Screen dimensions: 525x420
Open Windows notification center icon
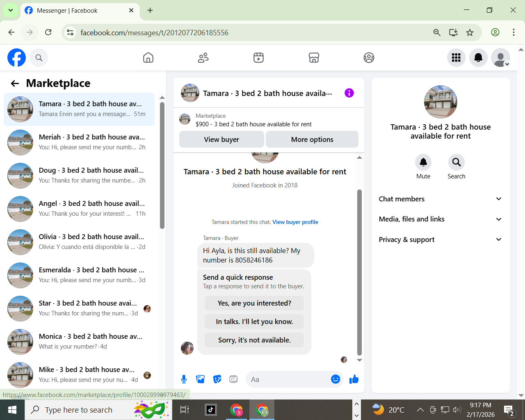click(x=509, y=410)
